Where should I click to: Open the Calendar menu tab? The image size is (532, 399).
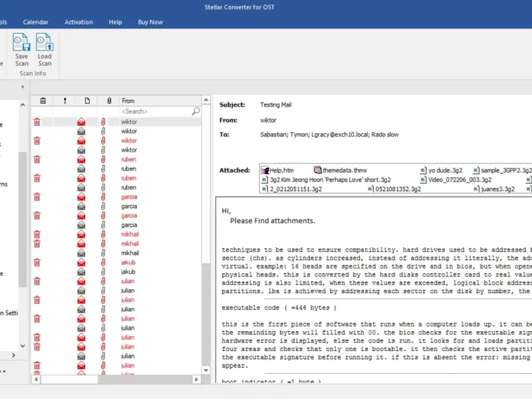pyautogui.click(x=36, y=22)
